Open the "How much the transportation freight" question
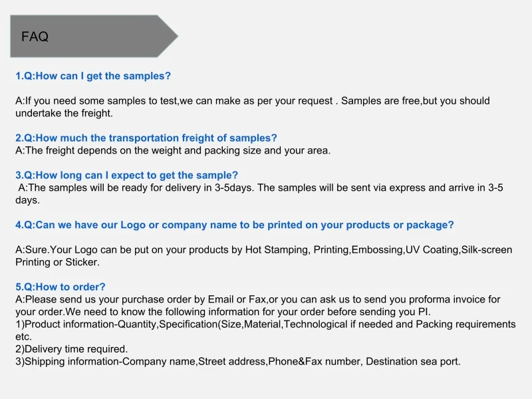Screen dimensions: 532x399 (x=146, y=138)
